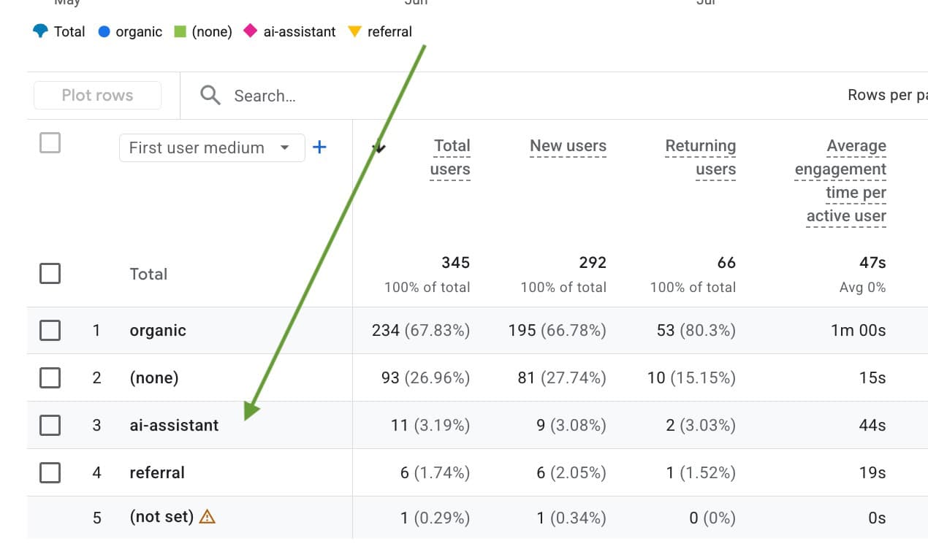
Task: Click the 15s engagement cell
Action: 872,377
